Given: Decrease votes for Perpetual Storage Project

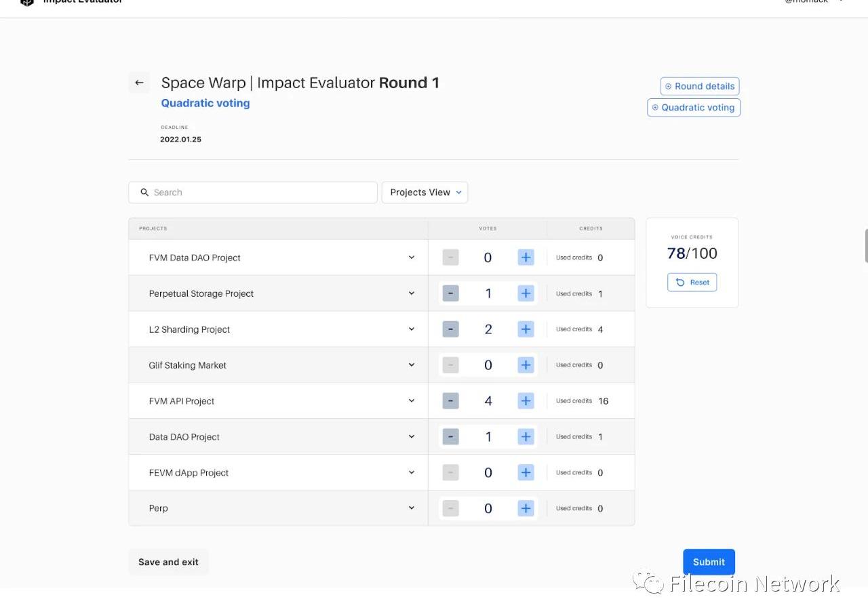Looking at the screenshot, I should click(x=450, y=293).
